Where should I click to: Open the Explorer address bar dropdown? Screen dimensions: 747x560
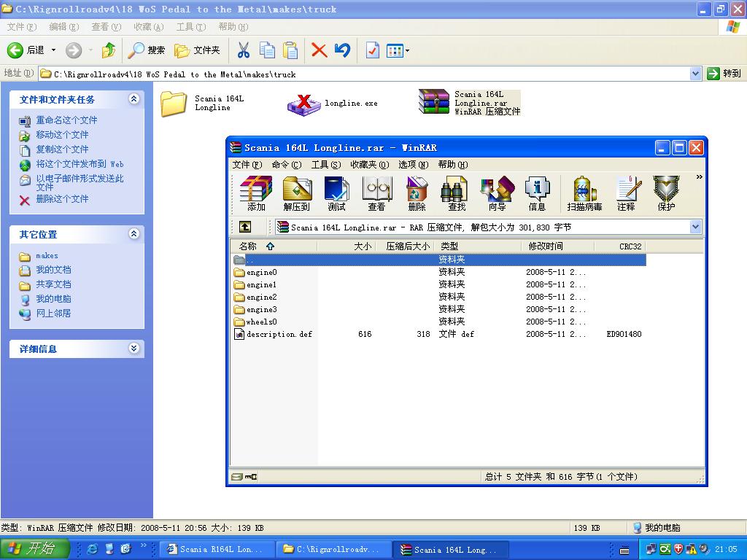[695, 74]
